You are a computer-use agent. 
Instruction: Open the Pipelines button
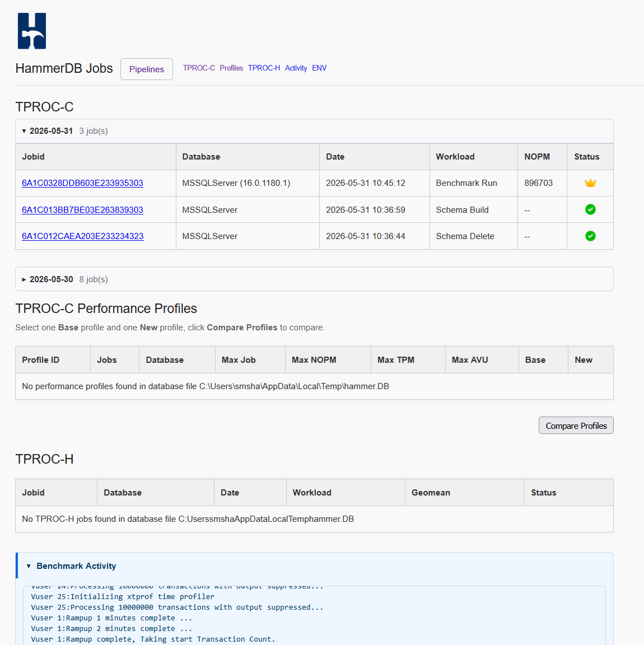click(147, 69)
